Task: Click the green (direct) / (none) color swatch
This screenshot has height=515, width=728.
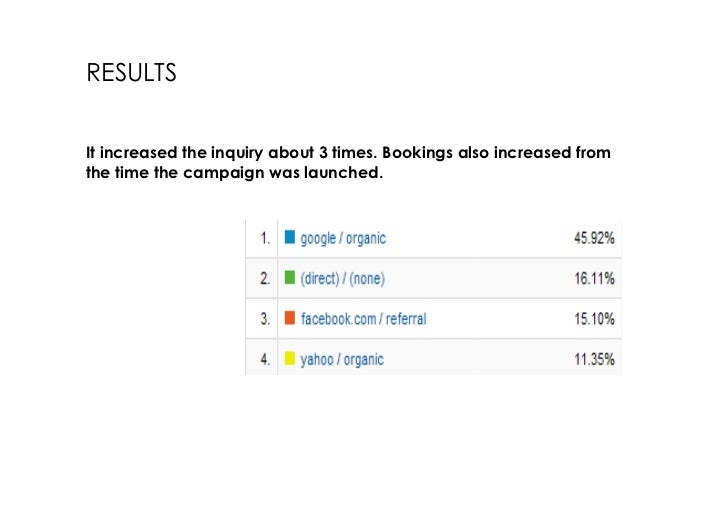Action: 290,278
